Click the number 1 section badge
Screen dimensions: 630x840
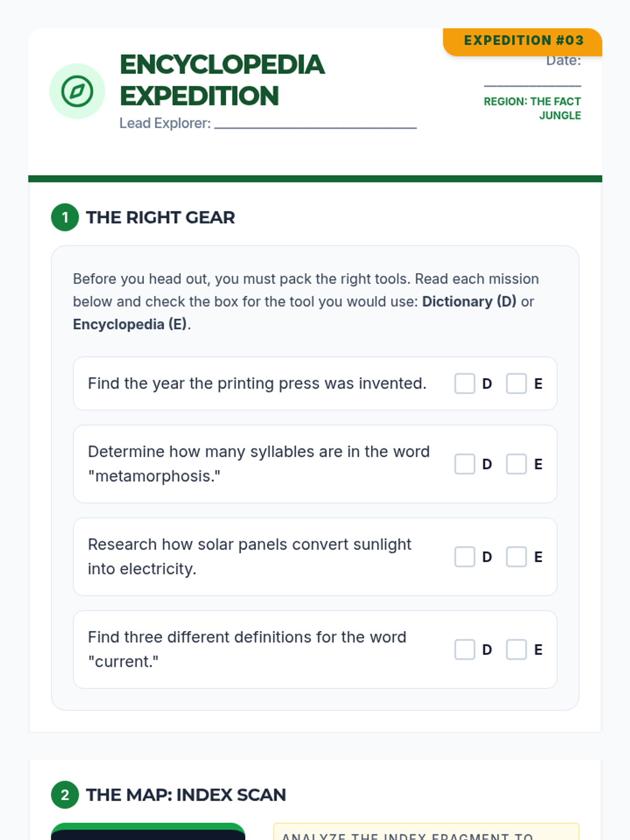[65, 217]
